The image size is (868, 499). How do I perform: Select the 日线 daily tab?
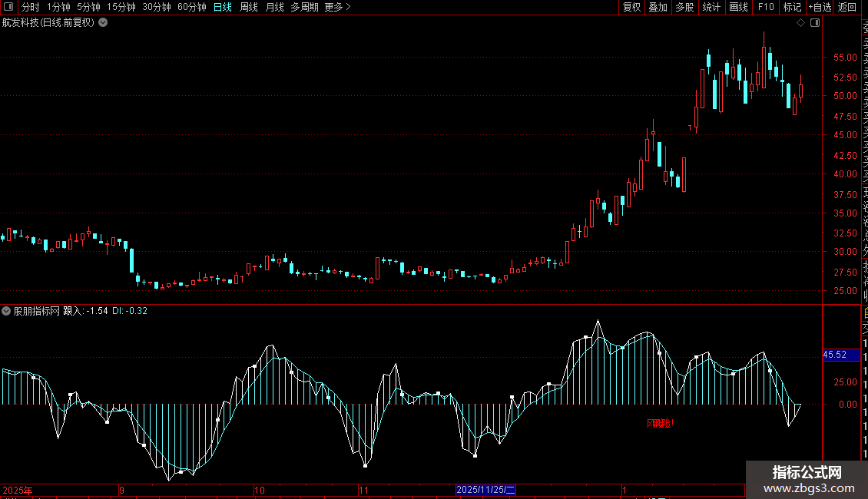click(x=223, y=7)
